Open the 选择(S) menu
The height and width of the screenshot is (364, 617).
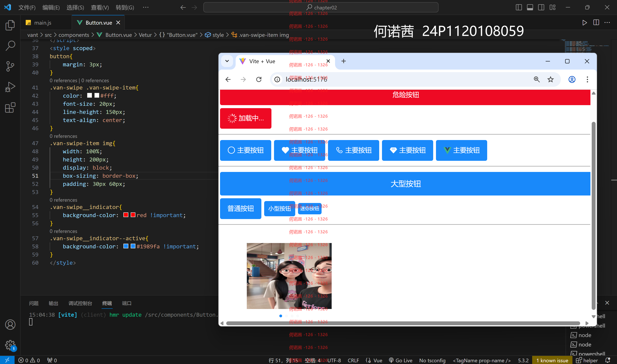click(75, 7)
